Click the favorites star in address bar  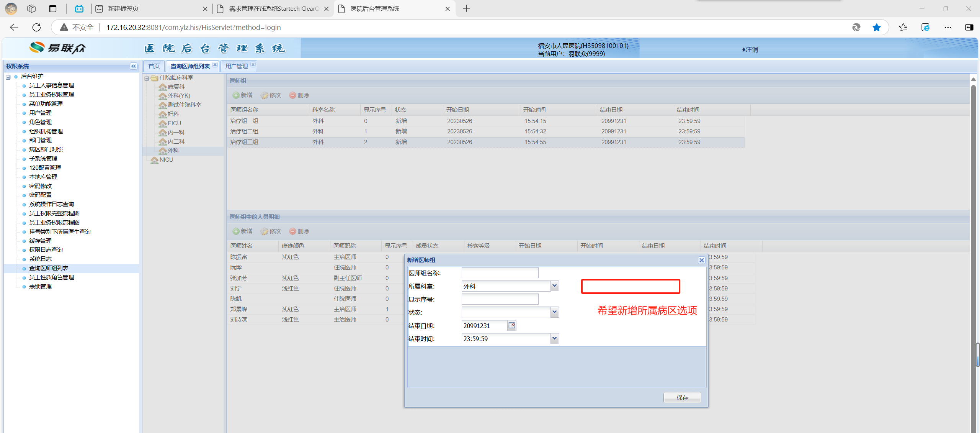click(877, 27)
